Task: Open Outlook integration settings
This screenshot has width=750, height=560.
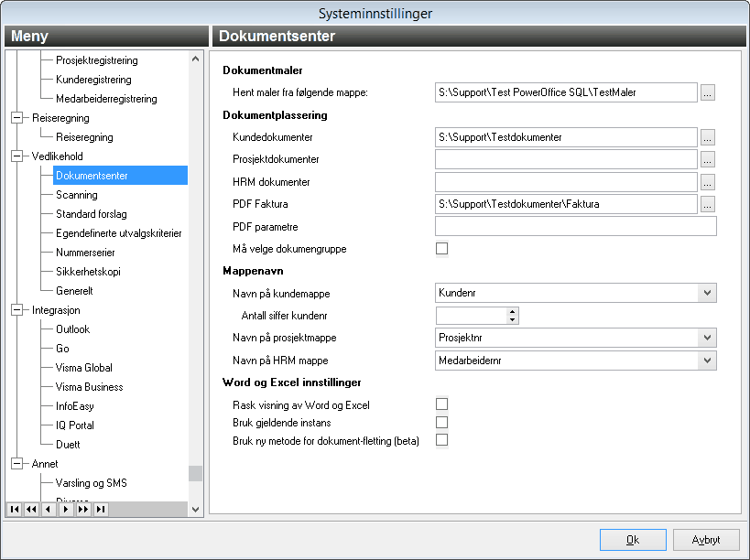Action: [72, 329]
